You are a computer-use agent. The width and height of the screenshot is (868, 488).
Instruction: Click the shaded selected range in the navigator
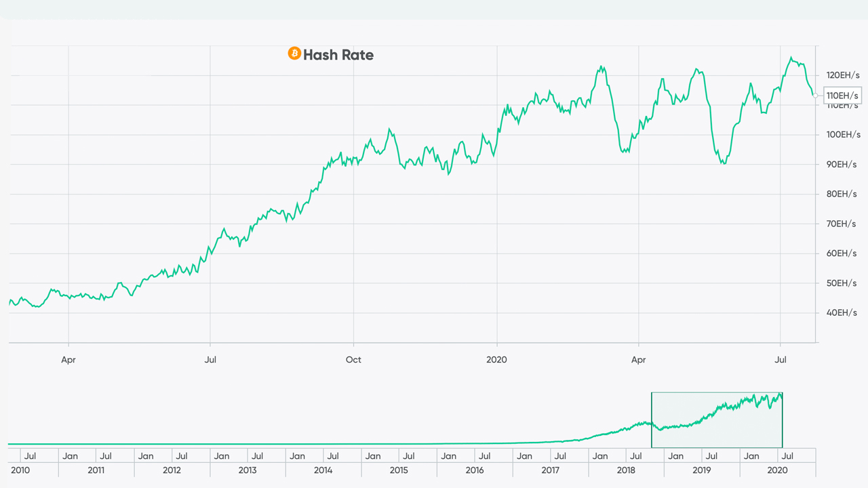(717, 420)
